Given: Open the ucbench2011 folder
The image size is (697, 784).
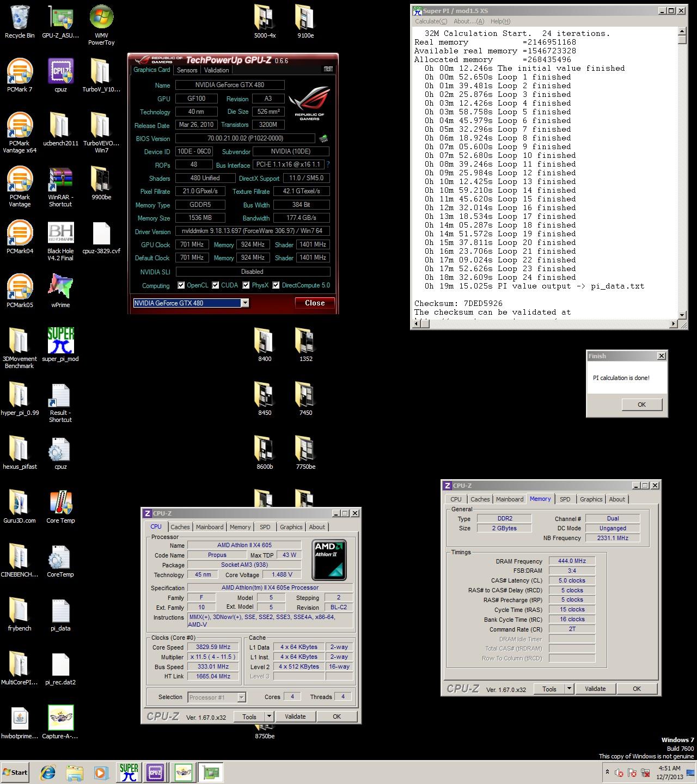Looking at the screenshot, I should [x=60, y=130].
